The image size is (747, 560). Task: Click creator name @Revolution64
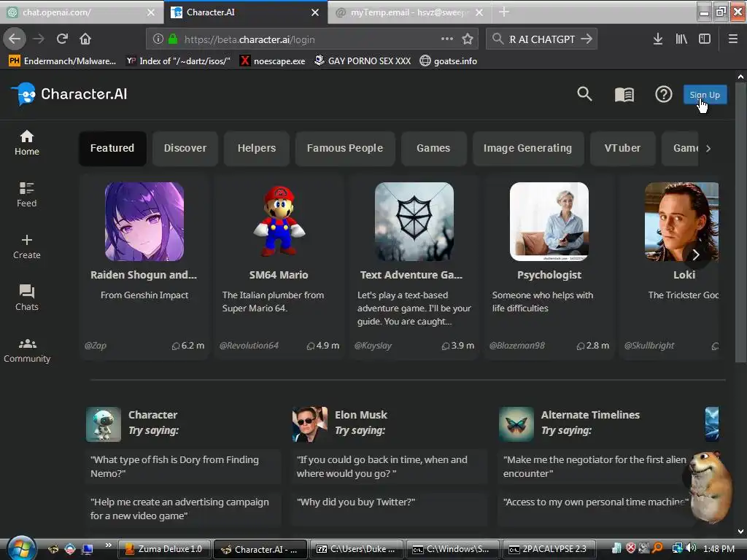pyautogui.click(x=249, y=346)
